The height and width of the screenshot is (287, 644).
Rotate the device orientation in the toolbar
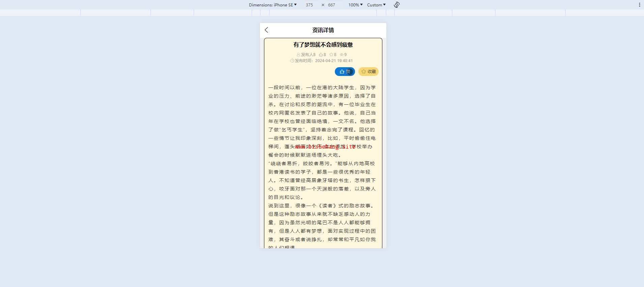(397, 5)
